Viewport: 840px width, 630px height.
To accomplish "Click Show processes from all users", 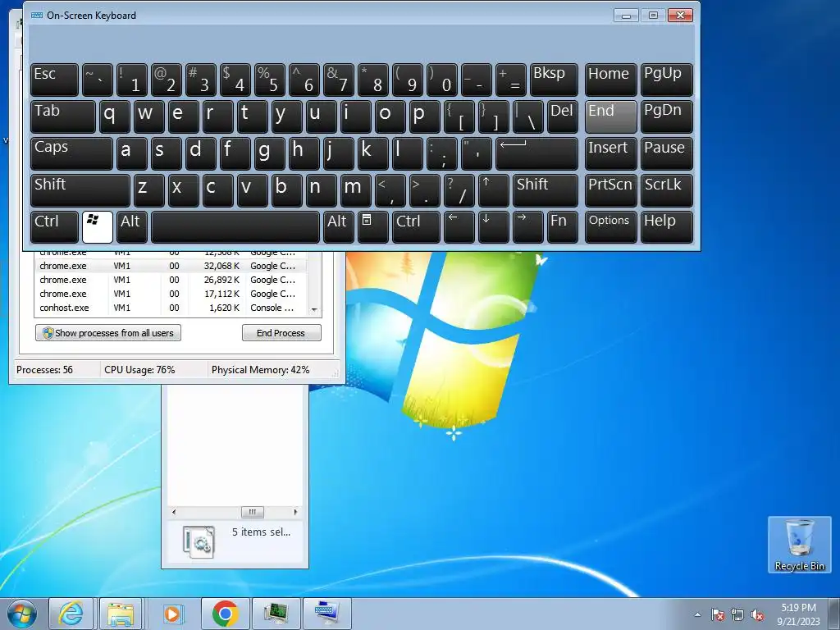I will click(108, 333).
